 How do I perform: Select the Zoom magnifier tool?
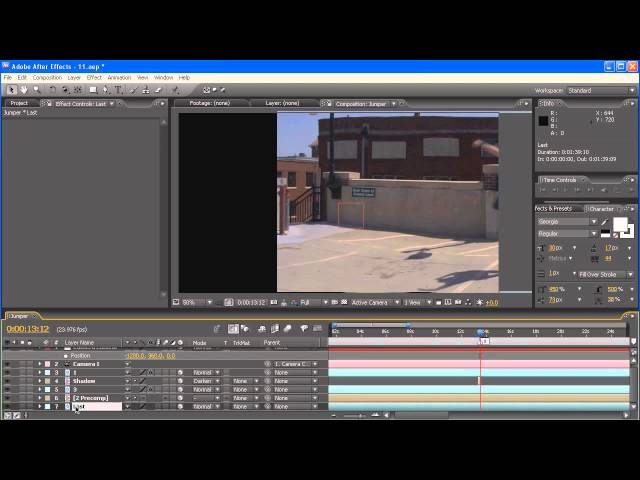tap(37, 90)
